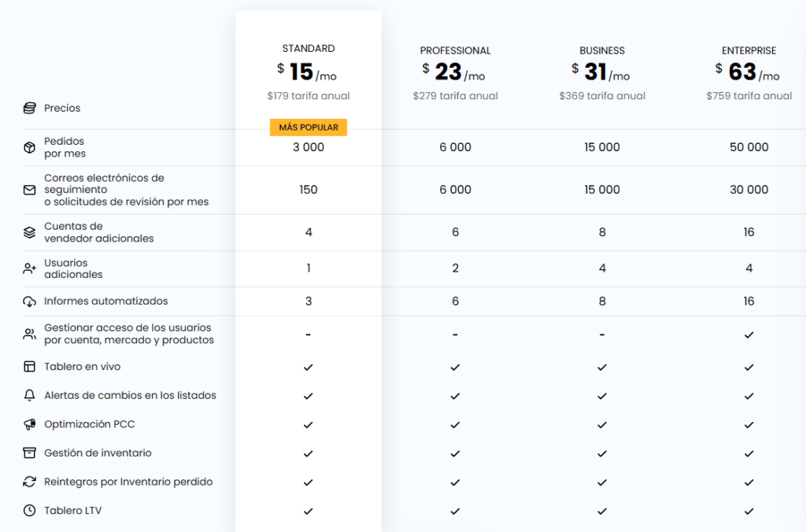
Task: Click the megaphone icon beside Optimización PCC
Action: pos(29,423)
